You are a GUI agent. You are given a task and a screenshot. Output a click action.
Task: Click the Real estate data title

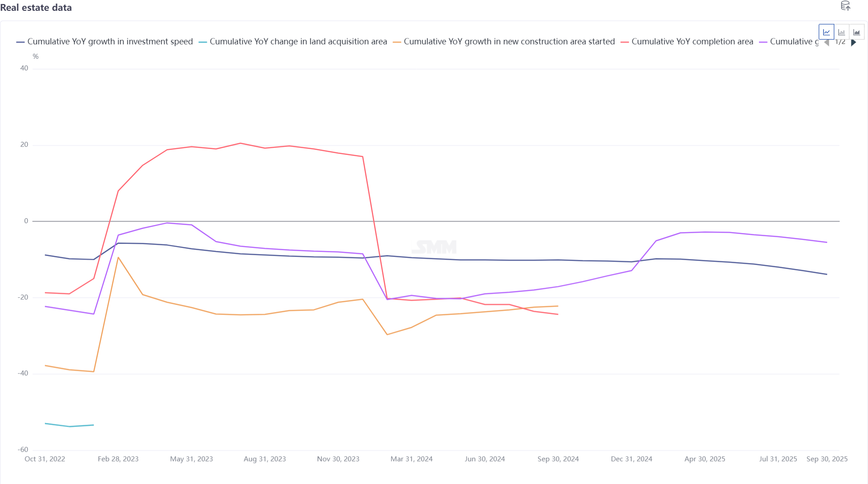tap(36, 8)
